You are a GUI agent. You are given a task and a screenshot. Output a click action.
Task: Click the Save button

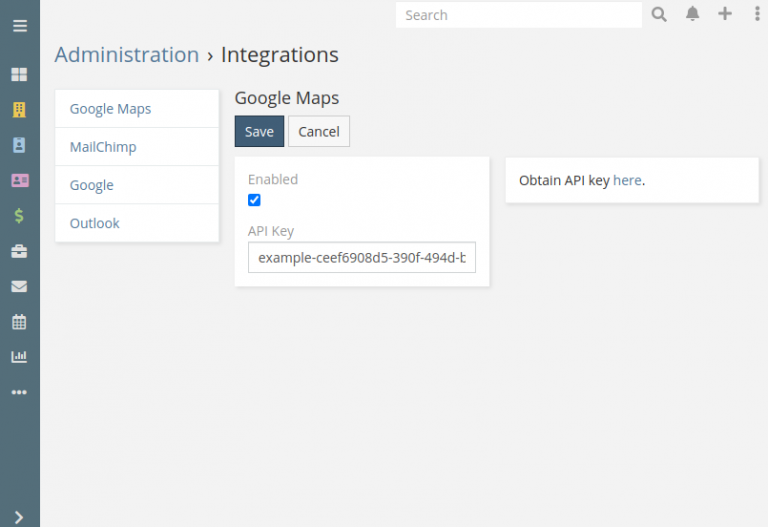point(259,132)
